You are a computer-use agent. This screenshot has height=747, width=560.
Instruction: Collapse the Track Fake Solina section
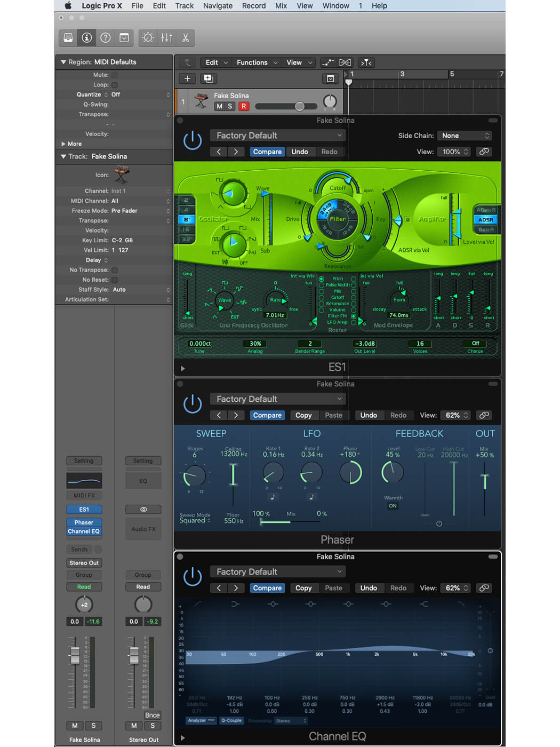(63, 156)
